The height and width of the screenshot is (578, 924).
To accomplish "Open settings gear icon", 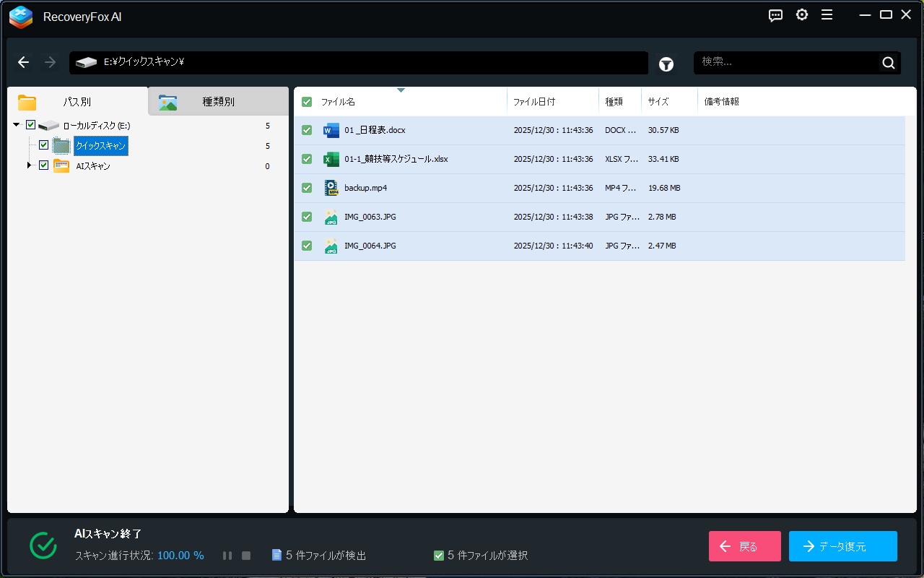I will pyautogui.click(x=802, y=15).
